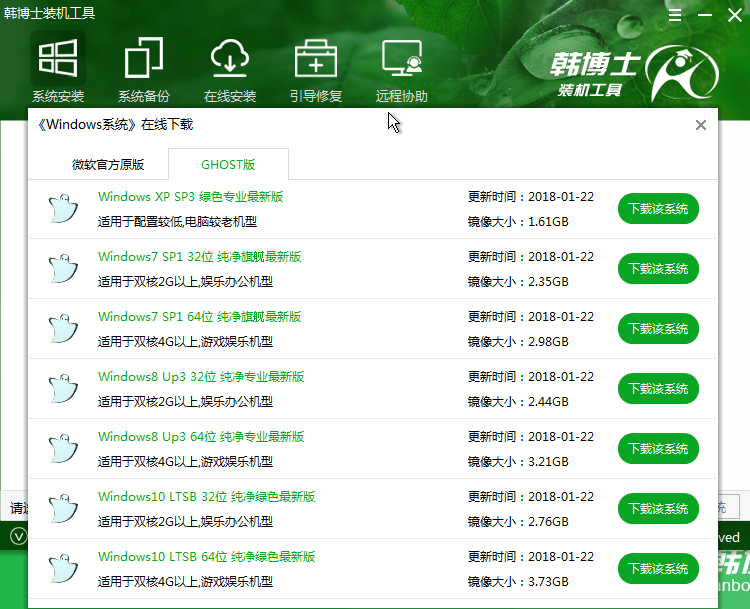Close the Windows系统 在线下载 dialog
Image resolution: width=750 pixels, height=609 pixels.
(701, 125)
